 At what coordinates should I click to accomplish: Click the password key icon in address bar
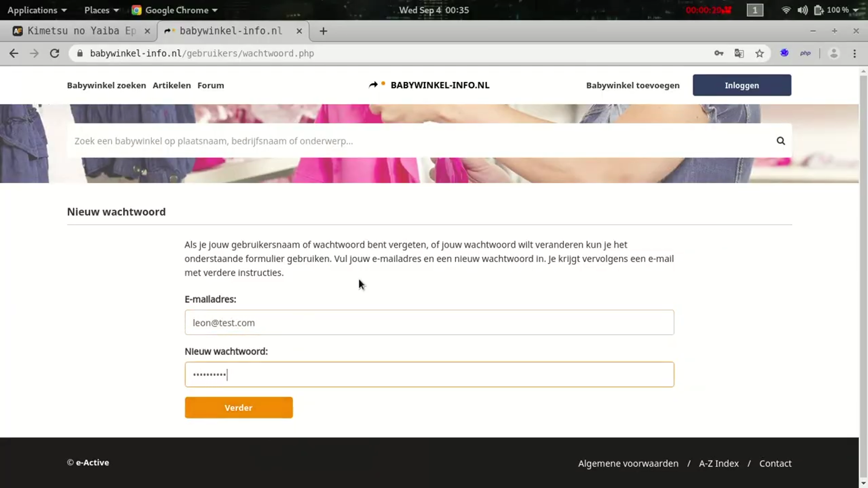719,53
